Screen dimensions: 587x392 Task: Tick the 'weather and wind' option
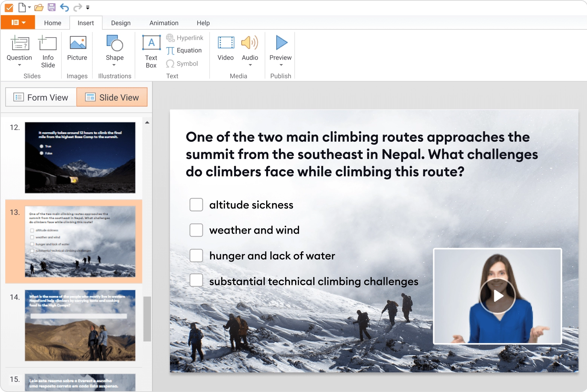(196, 230)
